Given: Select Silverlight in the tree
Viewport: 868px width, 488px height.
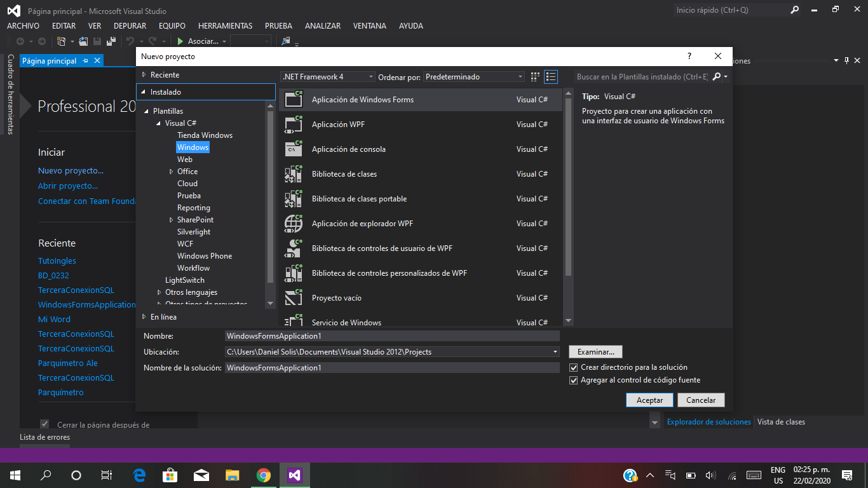Looking at the screenshot, I should pyautogui.click(x=194, y=232).
